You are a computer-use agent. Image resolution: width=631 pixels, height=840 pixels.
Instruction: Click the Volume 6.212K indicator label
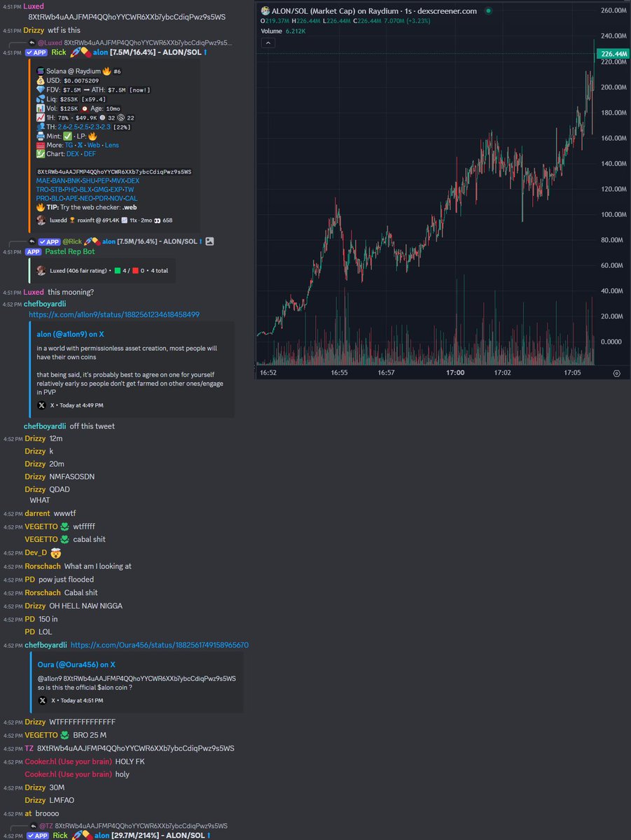click(282, 31)
